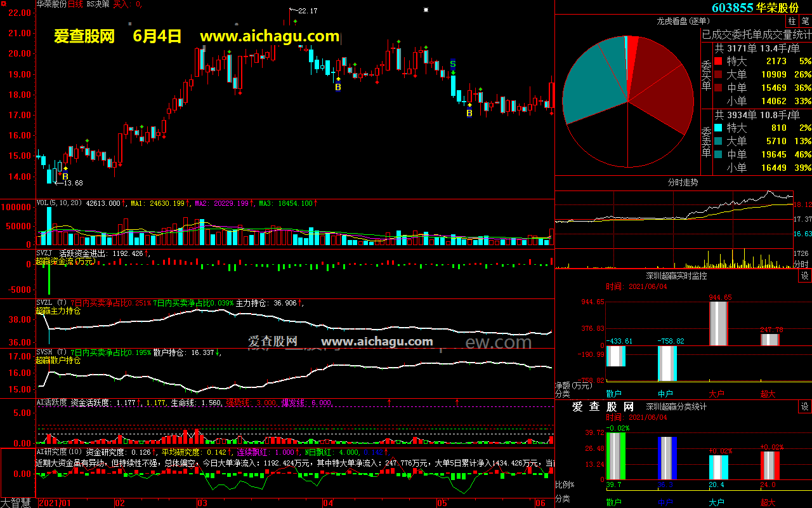Image resolution: width=812 pixels, height=508 pixels.
Task: Click the 超赢资金流(万元) yellow label
Action: pos(67,261)
